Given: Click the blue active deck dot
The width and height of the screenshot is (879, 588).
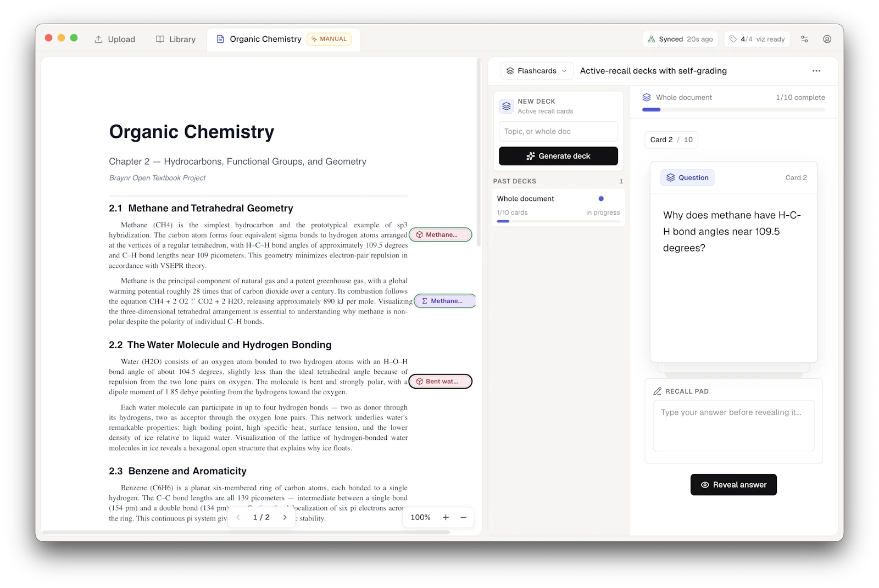Looking at the screenshot, I should click(601, 199).
